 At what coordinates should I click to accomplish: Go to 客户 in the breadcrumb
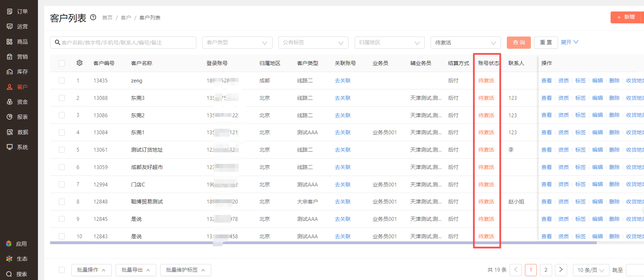pyautogui.click(x=126, y=18)
